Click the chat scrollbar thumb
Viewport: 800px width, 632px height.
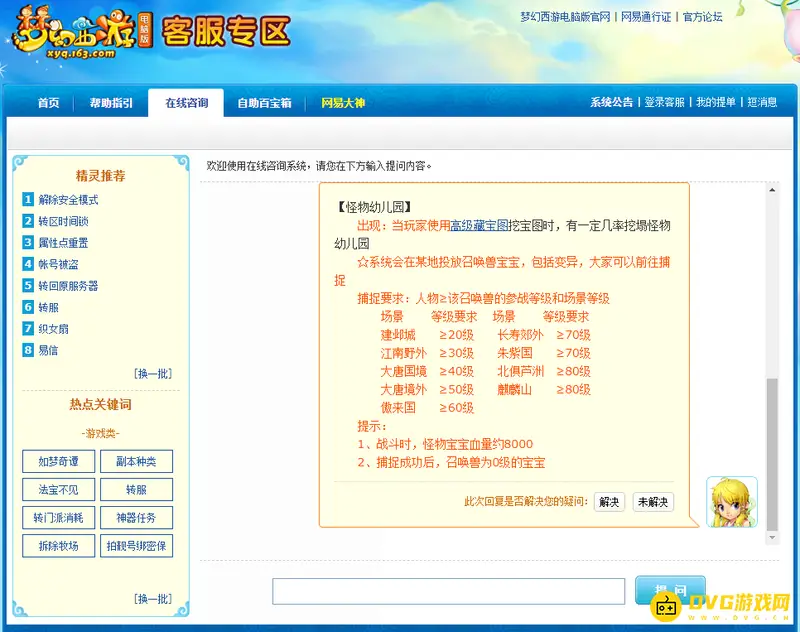(772, 454)
